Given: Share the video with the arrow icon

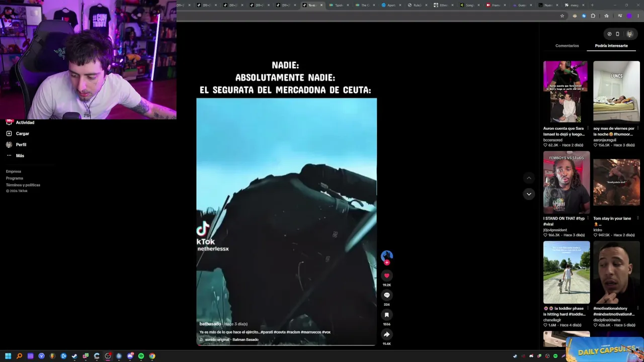Looking at the screenshot, I should click(x=386, y=334).
